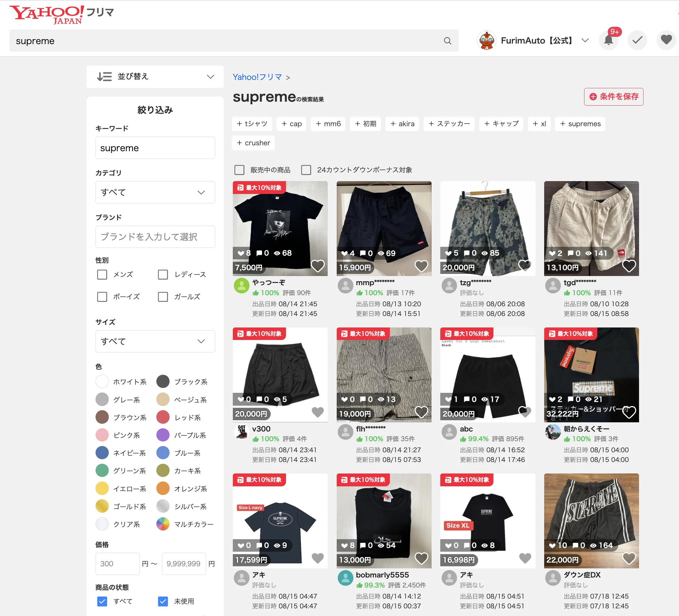Like the 22,000円 Supreme shorts listing
The image size is (679, 616).
coord(629,559)
